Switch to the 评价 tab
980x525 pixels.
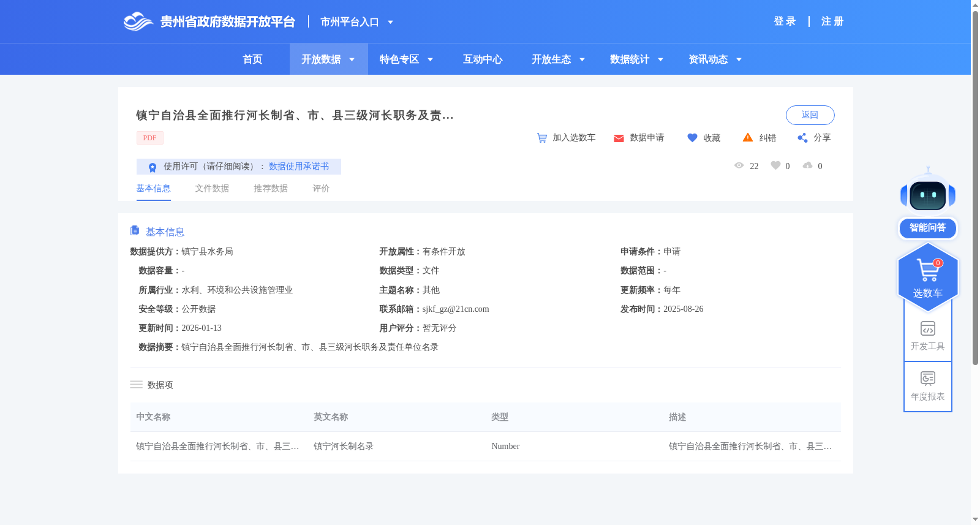tap(321, 189)
